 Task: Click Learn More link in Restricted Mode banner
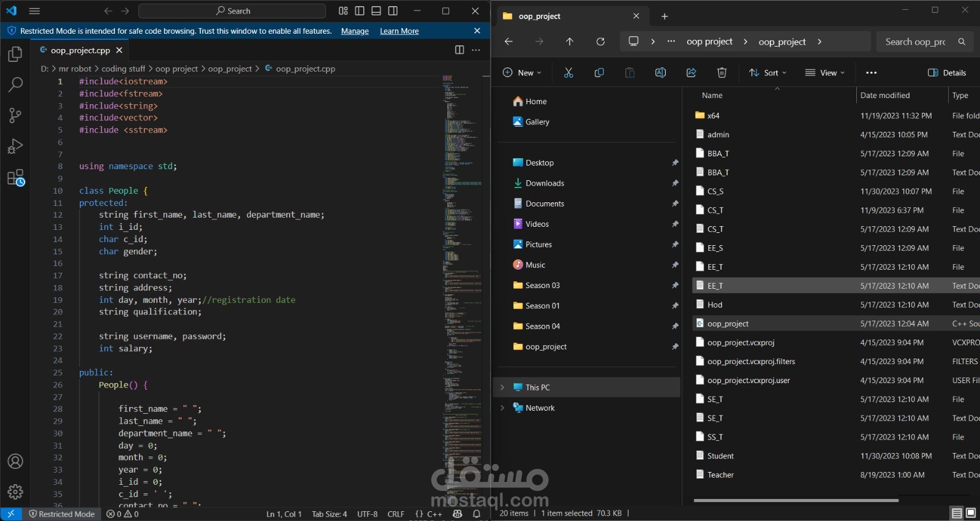(x=399, y=31)
